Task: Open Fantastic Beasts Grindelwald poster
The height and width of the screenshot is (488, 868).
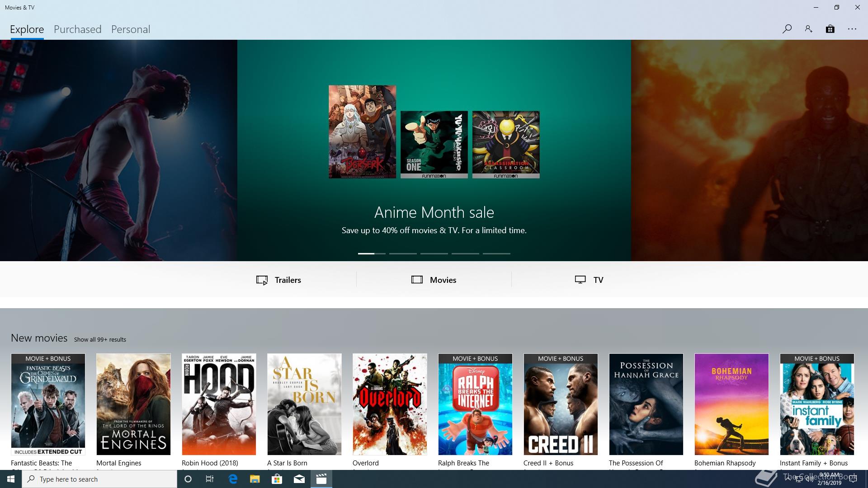Action: (48, 404)
